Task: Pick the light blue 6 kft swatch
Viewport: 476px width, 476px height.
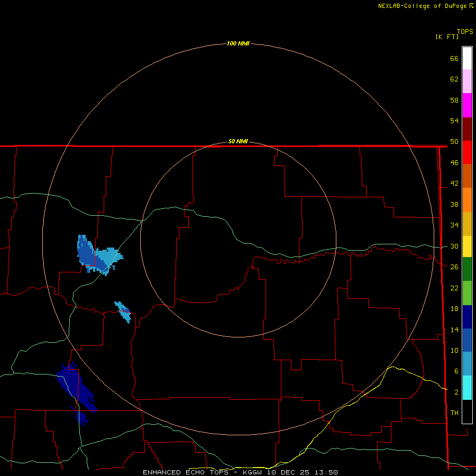Action: click(467, 364)
